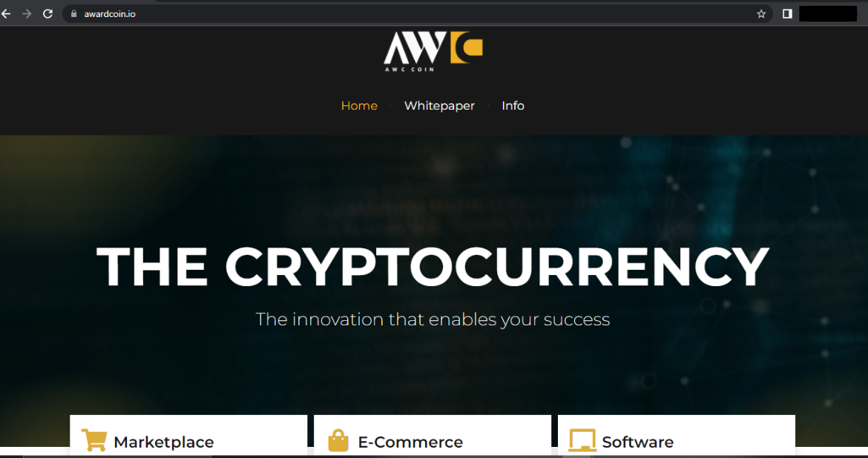
Task: Click the blacked-out profile area in toolbar
Action: (828, 14)
